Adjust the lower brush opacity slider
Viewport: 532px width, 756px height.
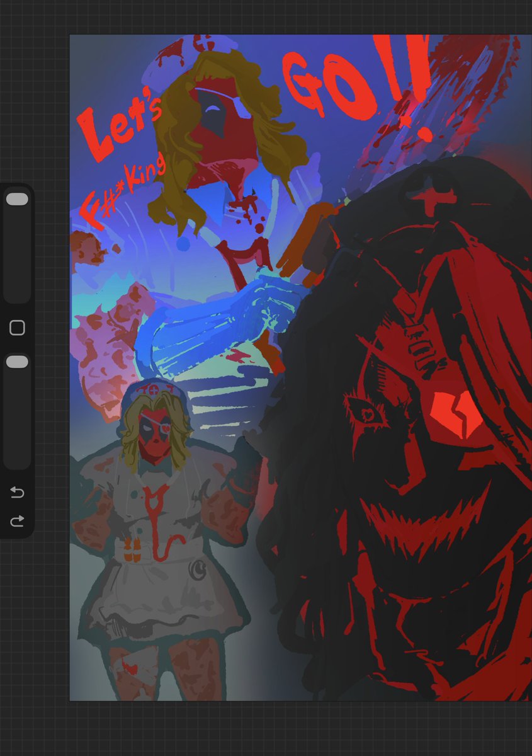(17, 411)
